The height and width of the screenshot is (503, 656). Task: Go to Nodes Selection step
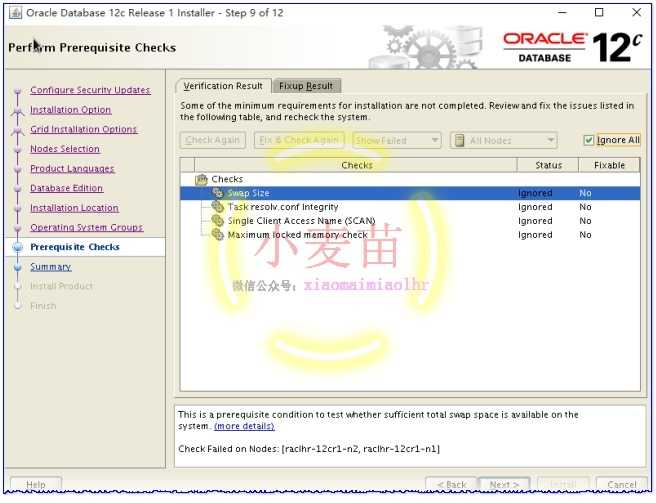pos(65,149)
